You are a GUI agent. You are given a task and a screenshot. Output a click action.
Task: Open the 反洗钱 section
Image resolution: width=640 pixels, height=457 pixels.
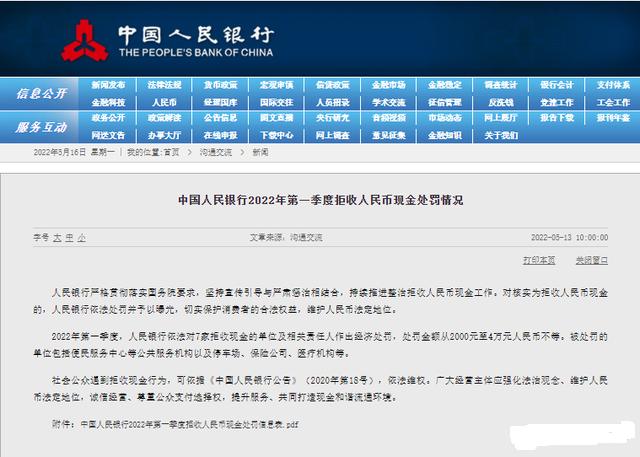(x=501, y=102)
